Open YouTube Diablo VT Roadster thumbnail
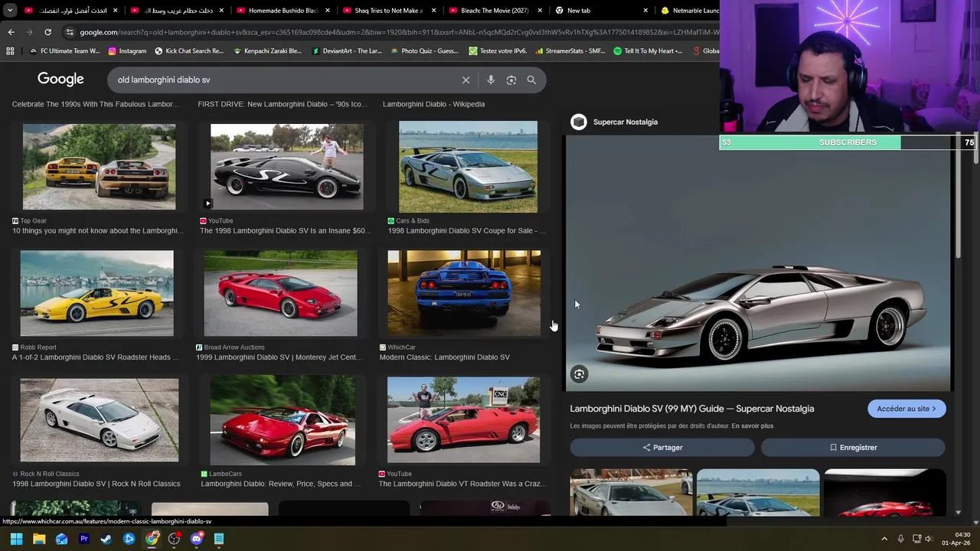This screenshot has width=980, height=551. 463,420
